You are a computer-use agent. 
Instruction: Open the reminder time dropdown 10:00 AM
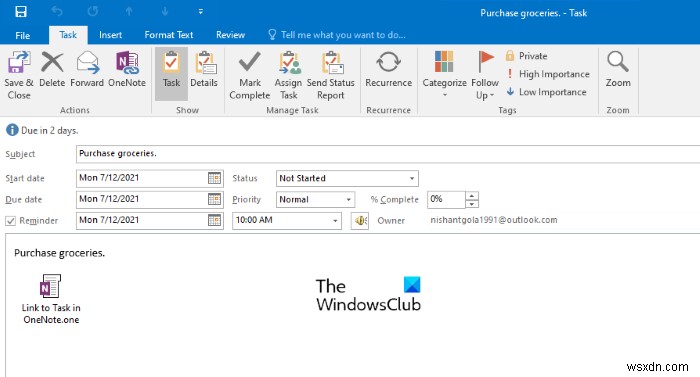(287, 220)
